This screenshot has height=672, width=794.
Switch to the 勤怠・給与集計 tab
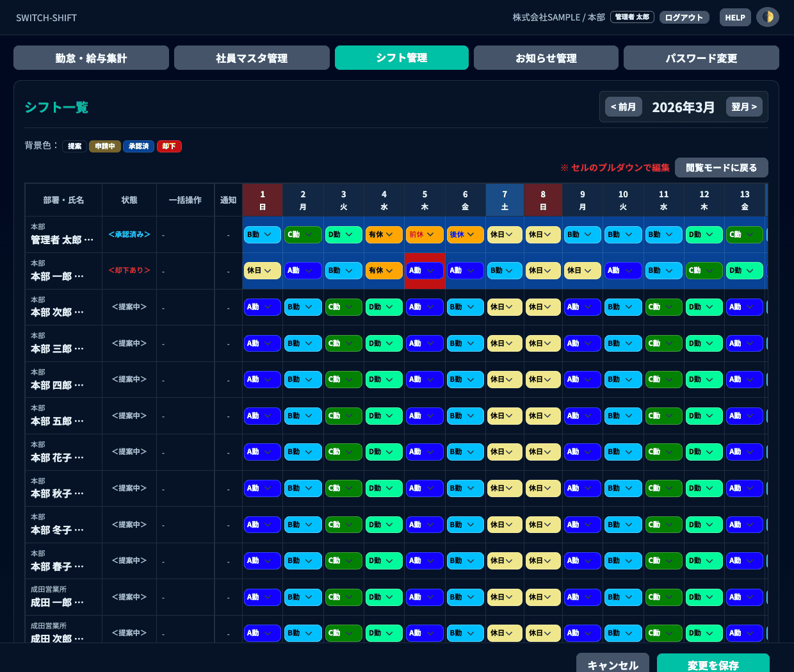pos(91,58)
